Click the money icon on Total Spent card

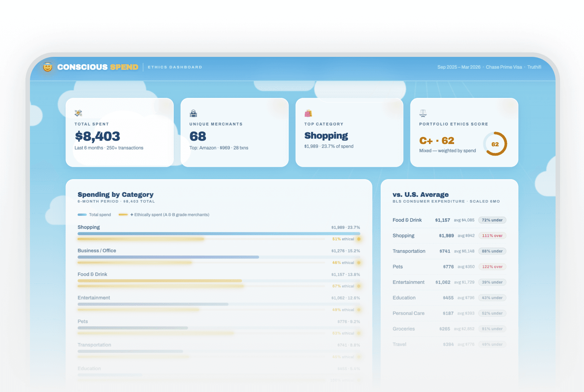[78, 113]
